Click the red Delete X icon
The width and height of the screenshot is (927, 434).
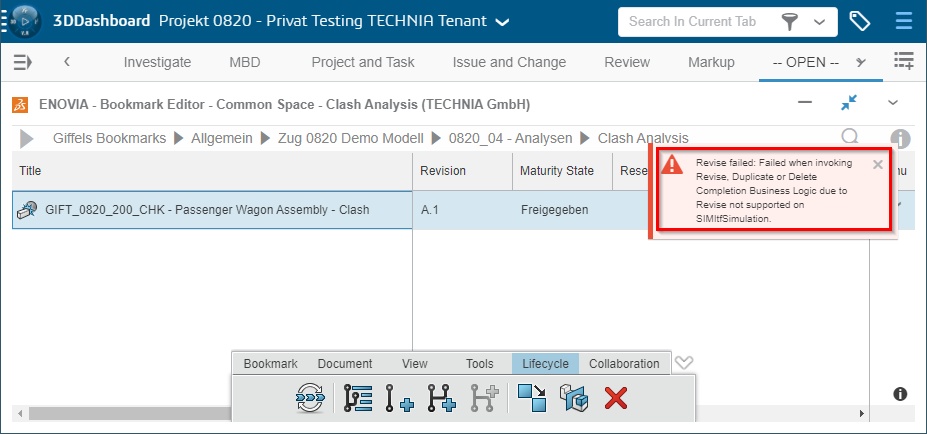click(x=616, y=398)
